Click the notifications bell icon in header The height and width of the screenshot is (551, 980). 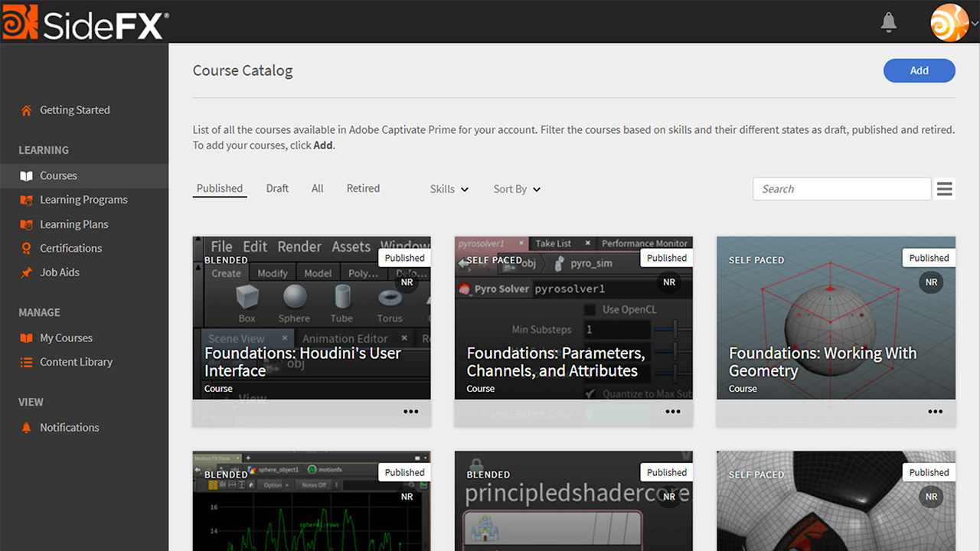888,22
